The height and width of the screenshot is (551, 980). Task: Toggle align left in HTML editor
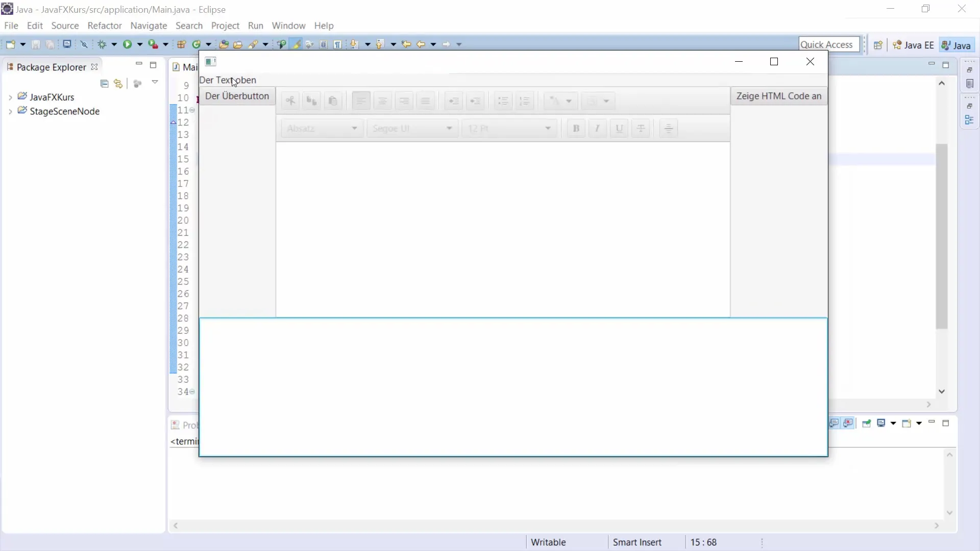(361, 101)
